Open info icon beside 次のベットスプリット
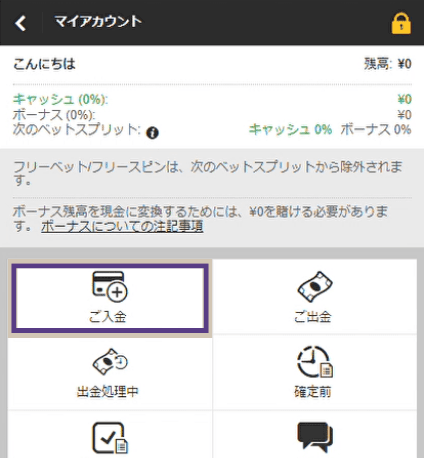The image size is (424, 458). (x=152, y=133)
